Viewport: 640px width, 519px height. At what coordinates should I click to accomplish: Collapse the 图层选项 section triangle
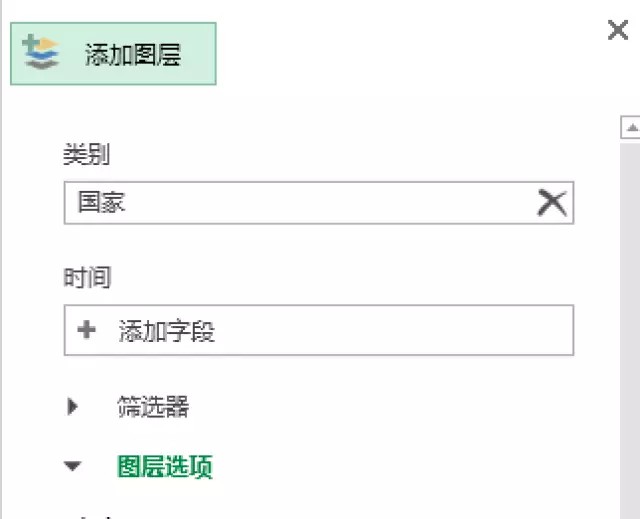click(x=72, y=466)
